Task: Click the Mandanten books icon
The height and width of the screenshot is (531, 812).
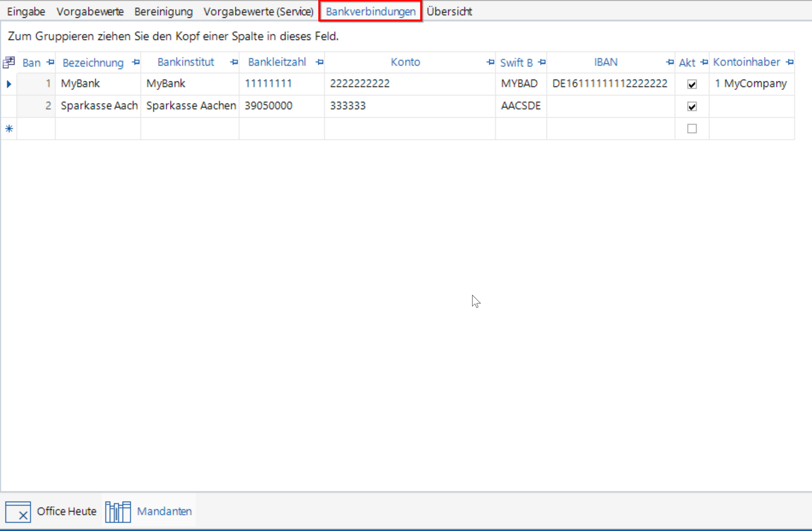Action: (118, 512)
